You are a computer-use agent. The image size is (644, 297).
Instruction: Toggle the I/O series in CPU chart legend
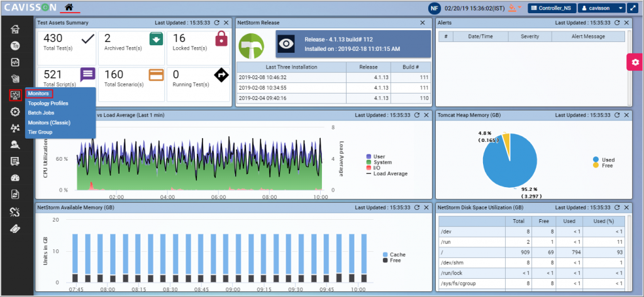click(x=374, y=168)
